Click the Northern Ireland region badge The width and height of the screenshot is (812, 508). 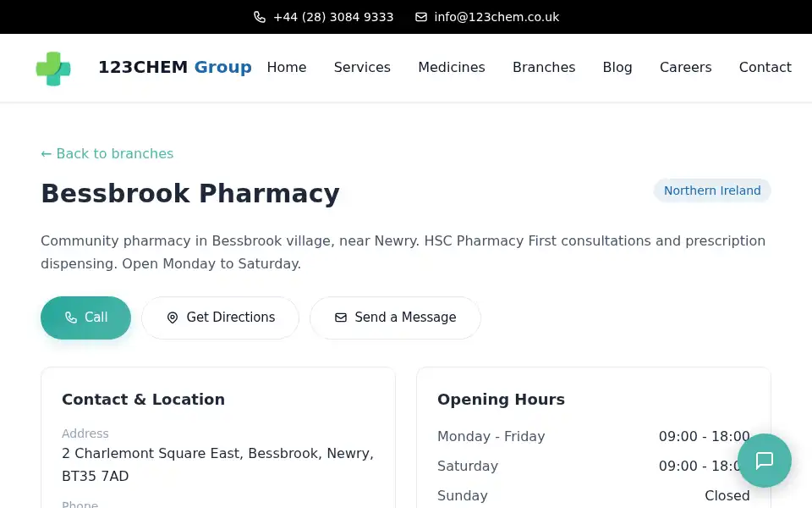712,190
